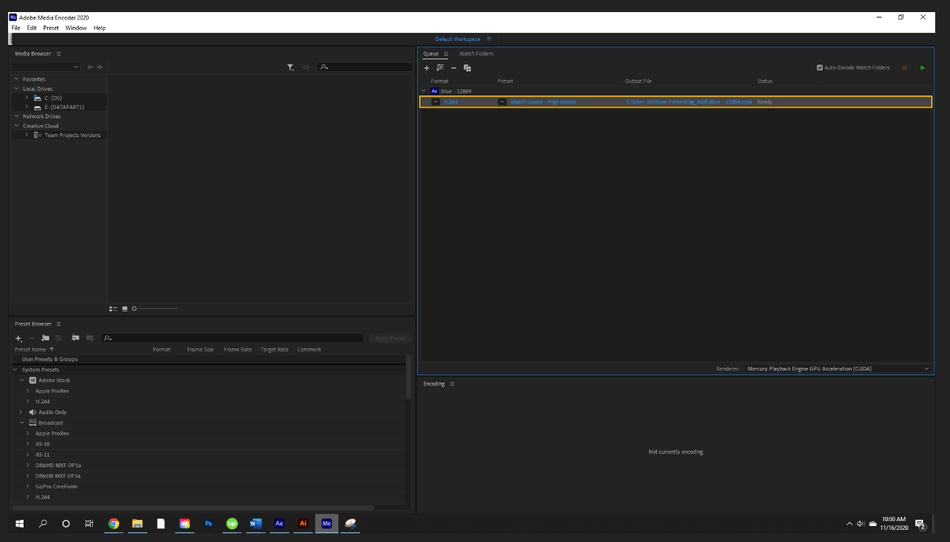Open the Edit menu

(32, 28)
